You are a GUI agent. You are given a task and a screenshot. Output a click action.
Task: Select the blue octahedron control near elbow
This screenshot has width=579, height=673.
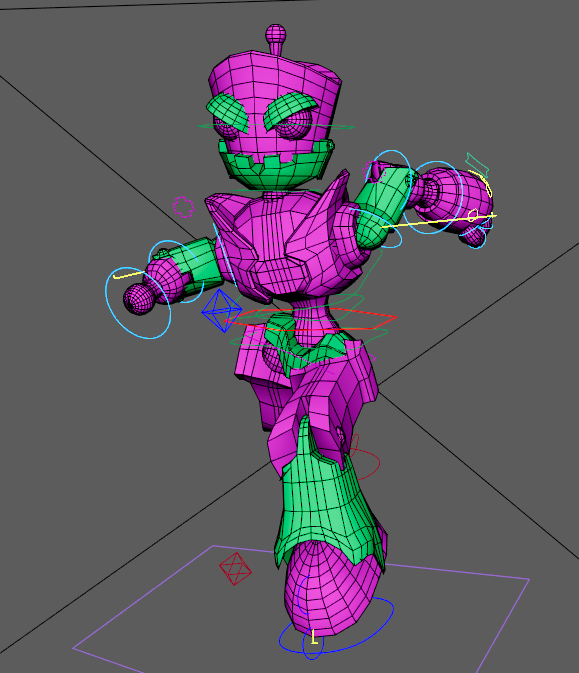221,311
